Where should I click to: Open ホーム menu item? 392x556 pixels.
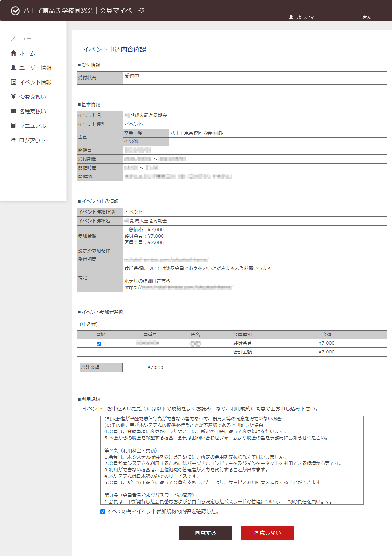[27, 53]
